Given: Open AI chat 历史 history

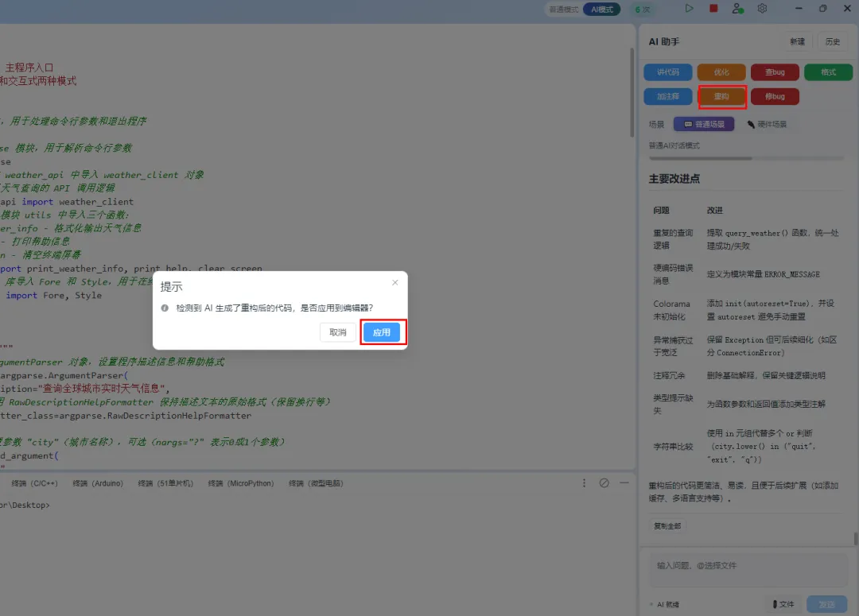Looking at the screenshot, I should (x=833, y=41).
